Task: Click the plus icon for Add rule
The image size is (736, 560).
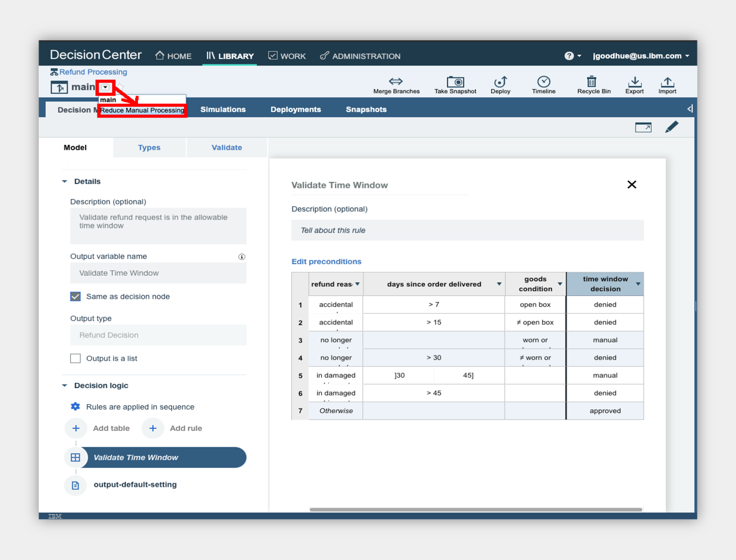Action: point(153,428)
